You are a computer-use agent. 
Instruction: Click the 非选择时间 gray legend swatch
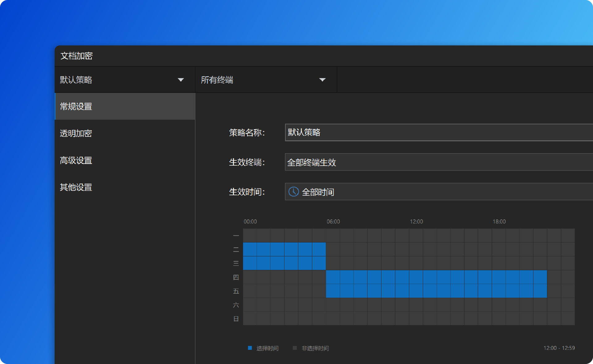click(x=295, y=348)
